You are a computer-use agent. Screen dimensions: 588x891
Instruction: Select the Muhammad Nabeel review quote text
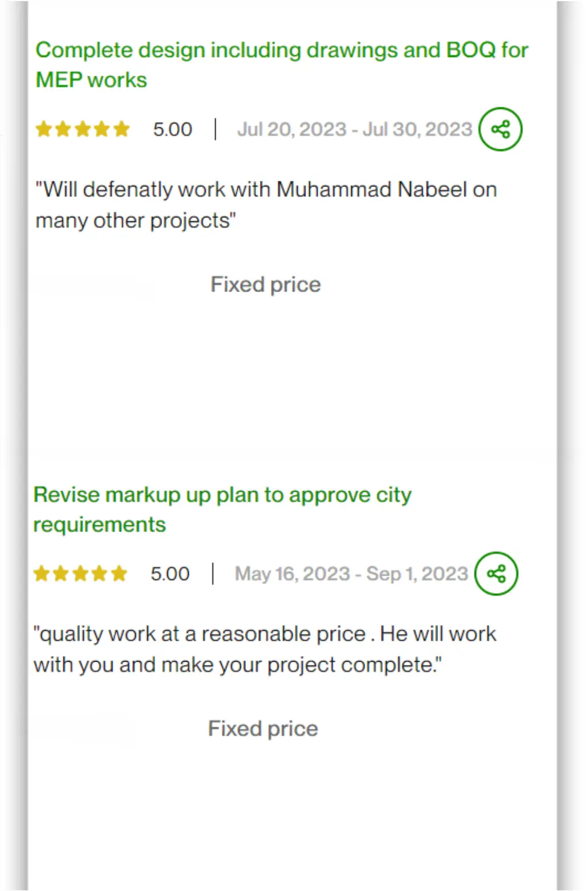coord(266,205)
